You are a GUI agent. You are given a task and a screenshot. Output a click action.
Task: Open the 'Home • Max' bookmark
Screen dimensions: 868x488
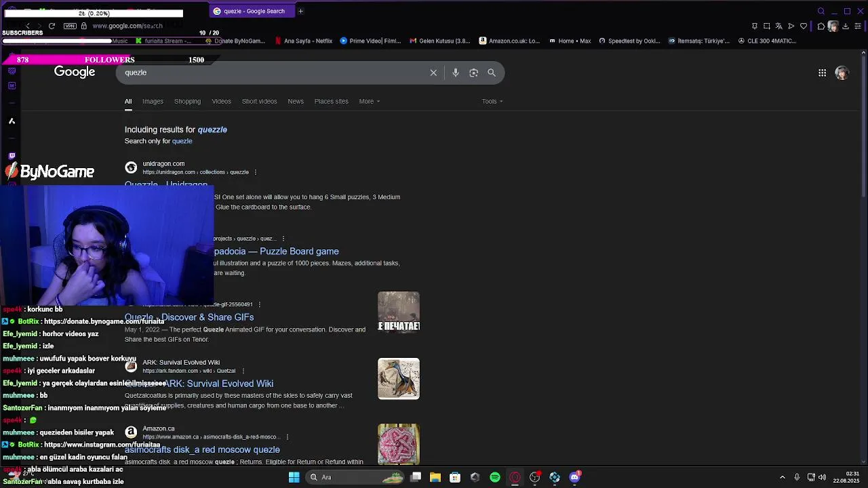click(x=570, y=41)
